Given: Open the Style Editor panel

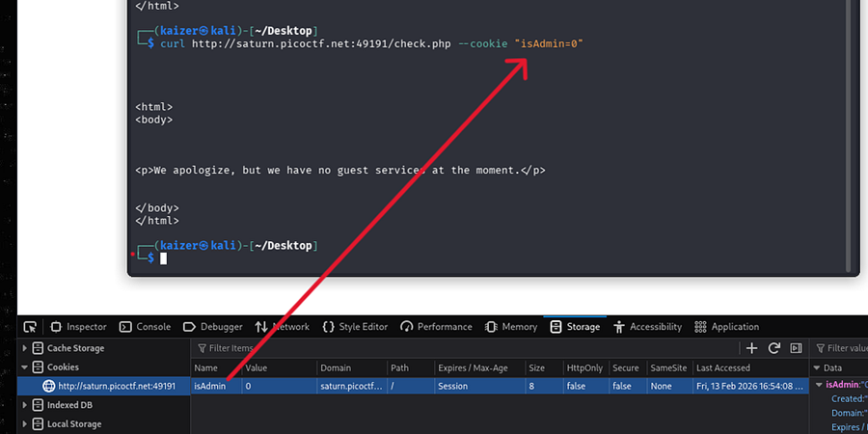Looking at the screenshot, I should coord(355,327).
